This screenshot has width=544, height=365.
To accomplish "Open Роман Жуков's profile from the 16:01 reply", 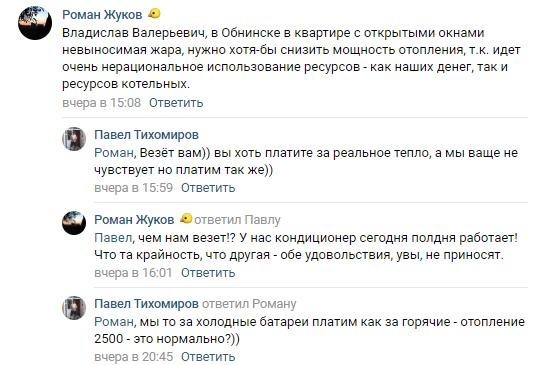I will click(x=134, y=220).
